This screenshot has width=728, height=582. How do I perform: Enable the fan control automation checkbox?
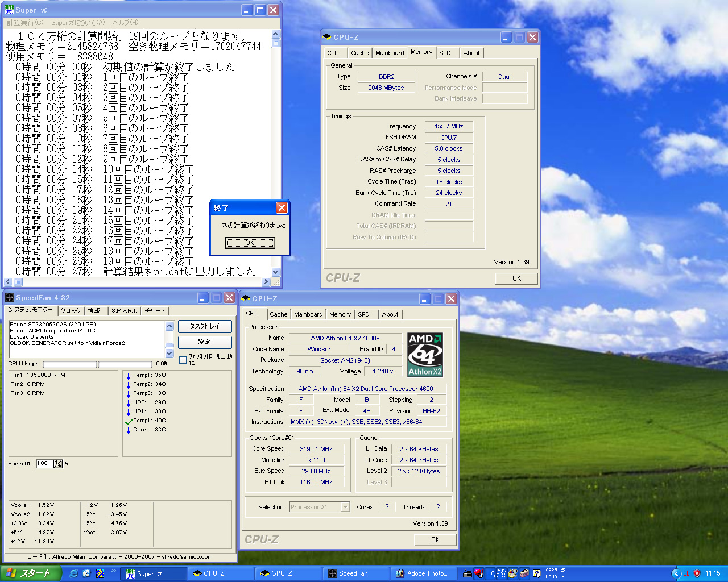[183, 360]
